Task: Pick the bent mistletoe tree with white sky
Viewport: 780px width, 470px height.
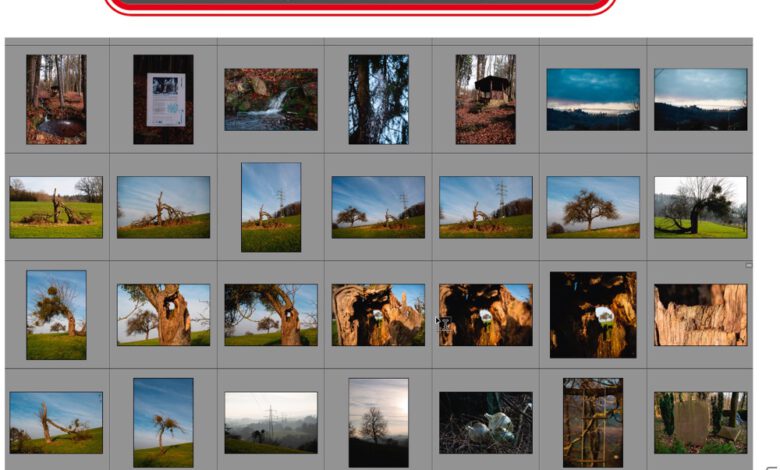Action: coord(700,207)
